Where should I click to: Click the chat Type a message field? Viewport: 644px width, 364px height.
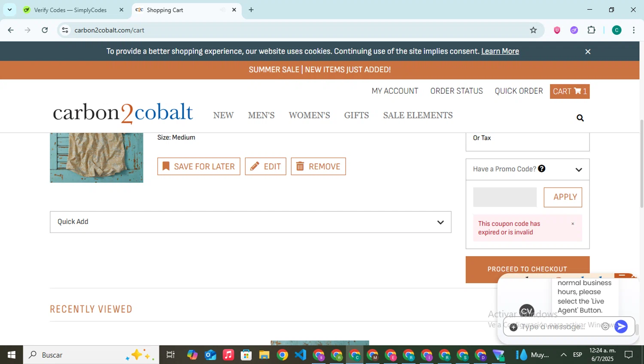(558, 327)
